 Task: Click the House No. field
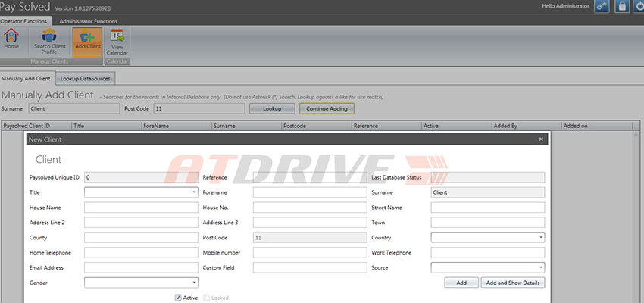[x=310, y=208]
